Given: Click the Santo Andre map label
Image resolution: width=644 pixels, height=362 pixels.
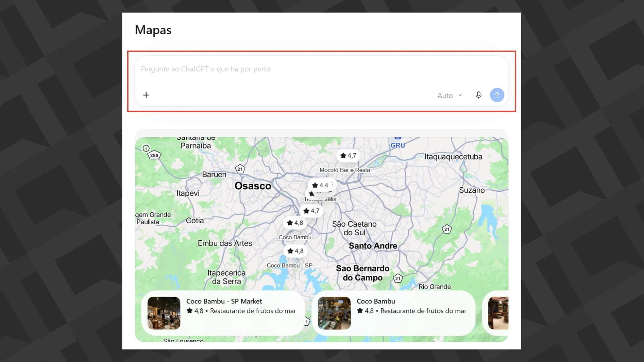Looking at the screenshot, I should 373,246.
